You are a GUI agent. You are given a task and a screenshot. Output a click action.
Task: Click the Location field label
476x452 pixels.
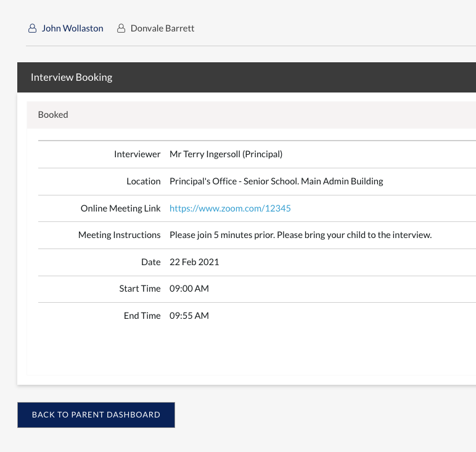coord(143,181)
